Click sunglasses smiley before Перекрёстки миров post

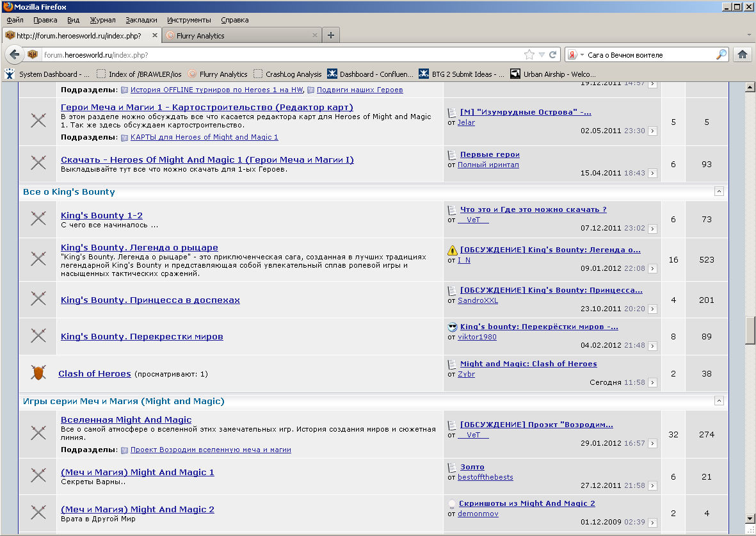point(452,327)
